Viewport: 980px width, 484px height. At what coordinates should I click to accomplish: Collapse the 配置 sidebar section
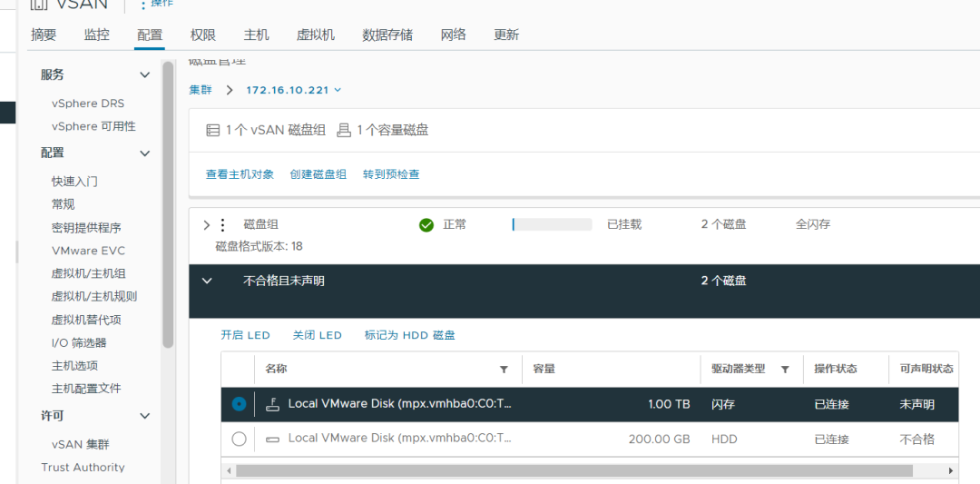[144, 153]
